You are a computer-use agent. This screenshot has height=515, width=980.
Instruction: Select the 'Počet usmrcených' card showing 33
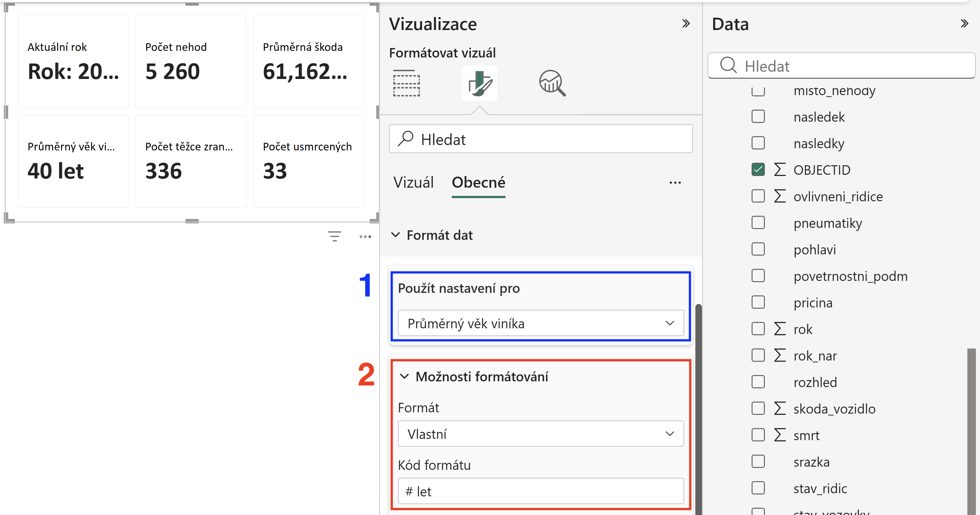309,161
